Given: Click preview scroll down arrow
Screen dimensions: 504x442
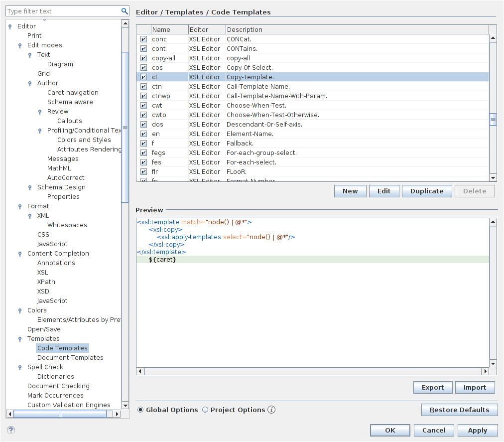Looking at the screenshot, I should pyautogui.click(x=493, y=364).
